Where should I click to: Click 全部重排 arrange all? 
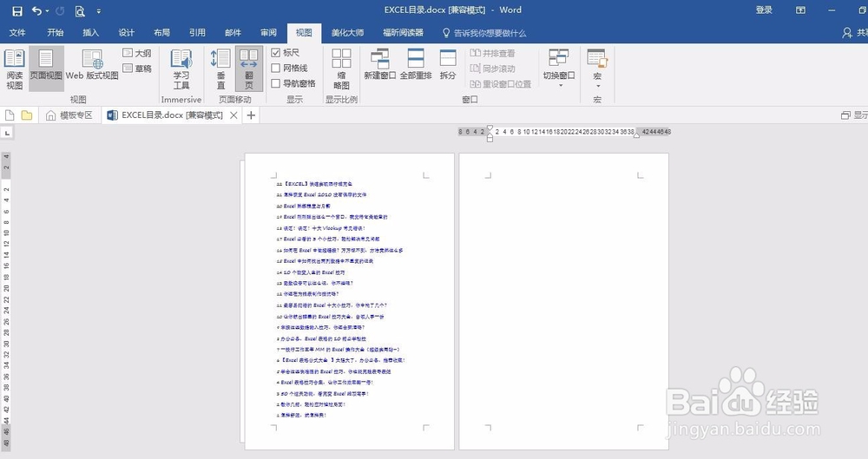tap(416, 64)
